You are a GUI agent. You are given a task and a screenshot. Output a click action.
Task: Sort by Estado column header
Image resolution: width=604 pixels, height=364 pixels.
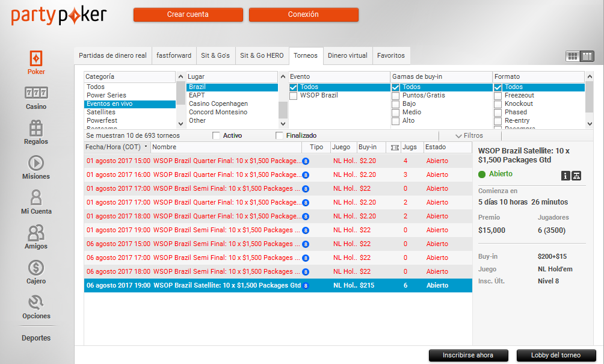click(448, 147)
